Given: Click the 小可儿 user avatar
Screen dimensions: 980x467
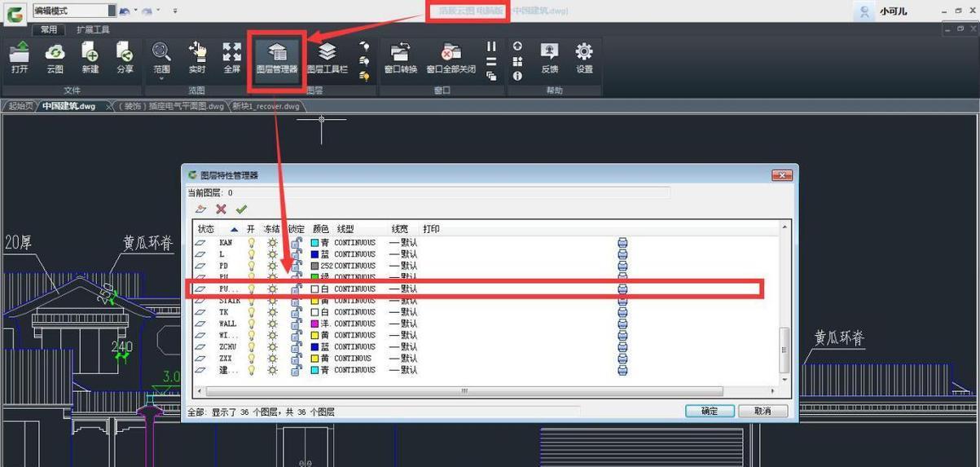Looking at the screenshot, I should (x=865, y=11).
